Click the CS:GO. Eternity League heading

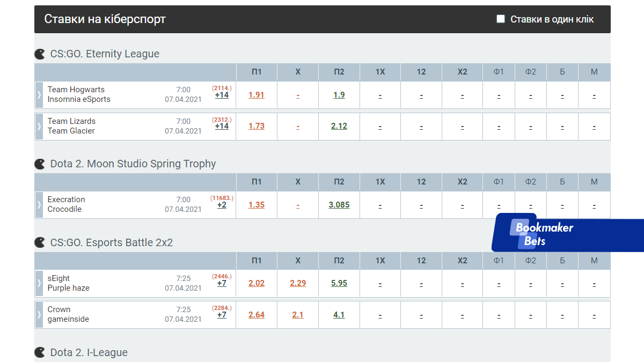tap(105, 54)
